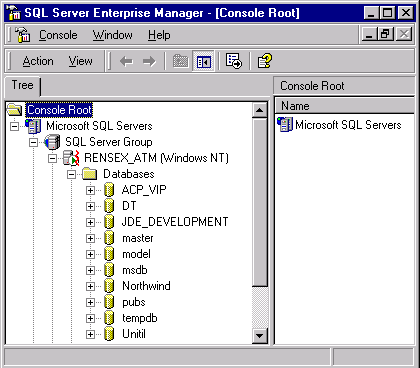This screenshot has width=420, height=368.
Task: Click the Name column header
Action: click(x=344, y=106)
